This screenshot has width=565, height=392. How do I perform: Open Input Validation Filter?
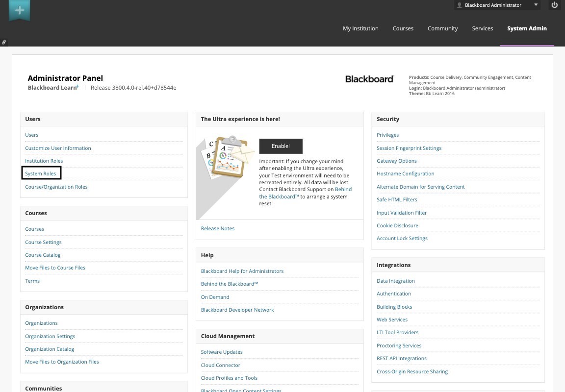402,213
